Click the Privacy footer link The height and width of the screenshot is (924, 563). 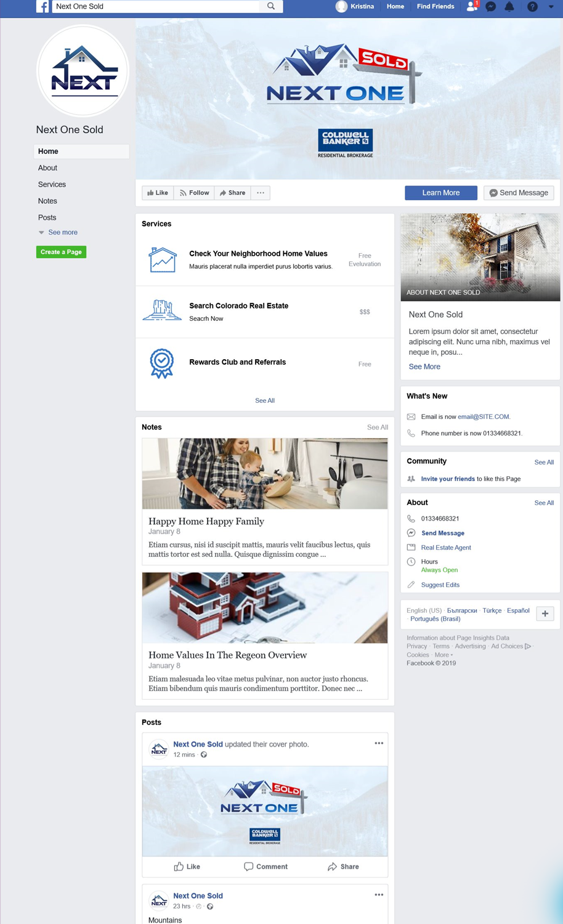click(x=416, y=647)
